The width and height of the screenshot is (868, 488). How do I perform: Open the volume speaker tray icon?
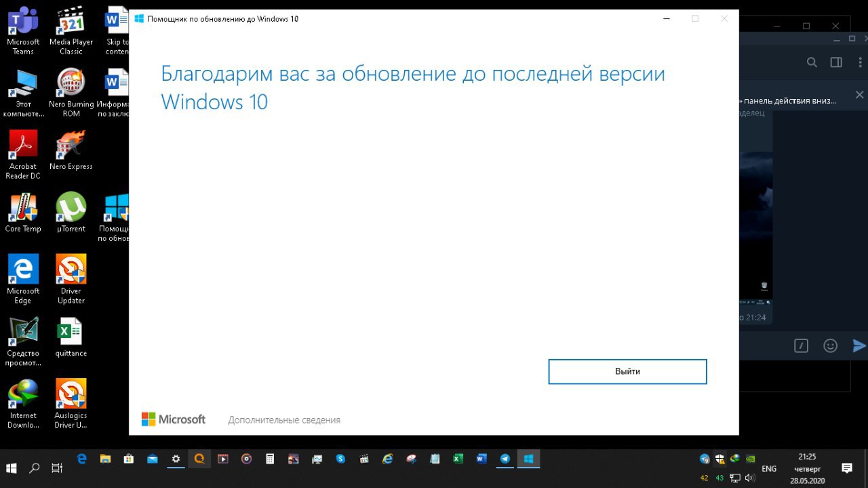[749, 478]
